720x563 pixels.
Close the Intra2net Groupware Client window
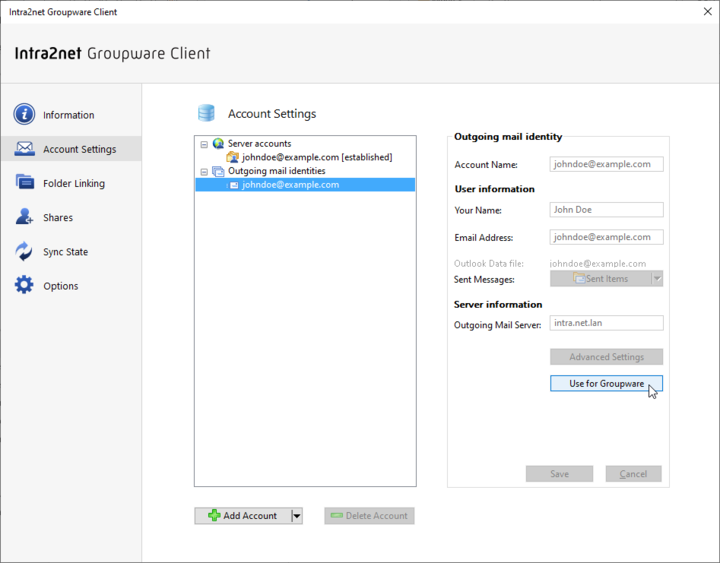tap(708, 11)
